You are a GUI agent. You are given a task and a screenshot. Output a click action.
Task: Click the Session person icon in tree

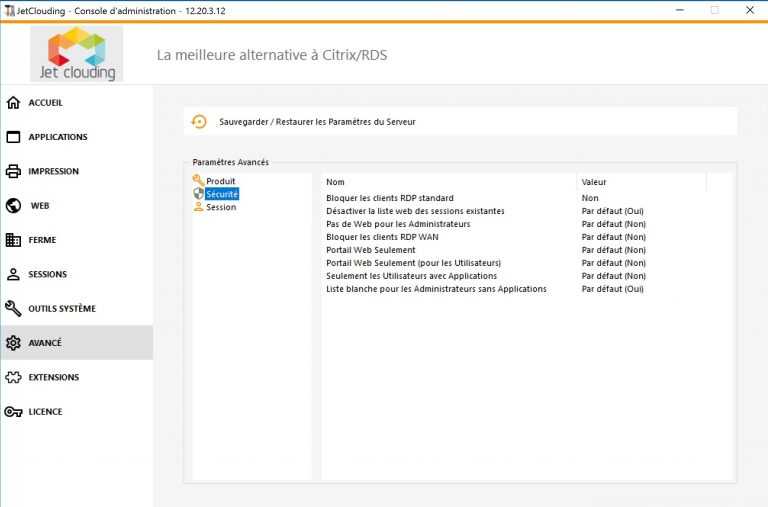pyautogui.click(x=198, y=207)
